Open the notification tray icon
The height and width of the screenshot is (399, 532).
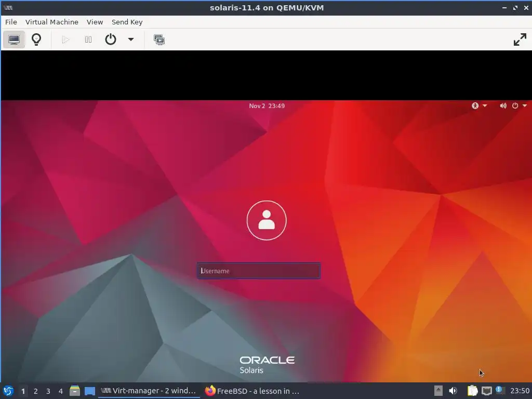(x=500, y=390)
